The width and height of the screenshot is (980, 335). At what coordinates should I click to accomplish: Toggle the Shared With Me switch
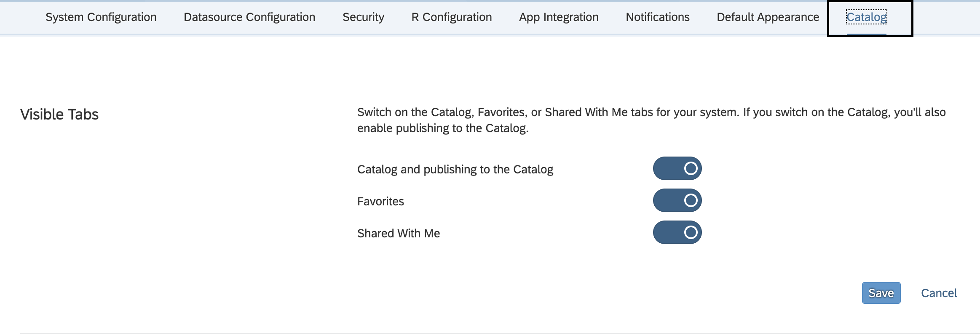[x=677, y=232]
